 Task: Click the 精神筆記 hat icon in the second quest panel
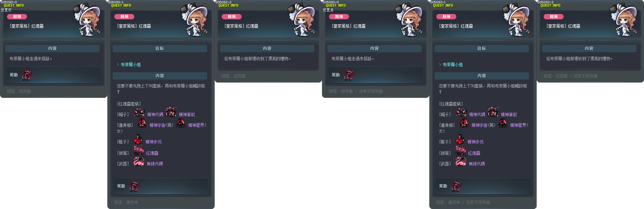tap(171, 112)
